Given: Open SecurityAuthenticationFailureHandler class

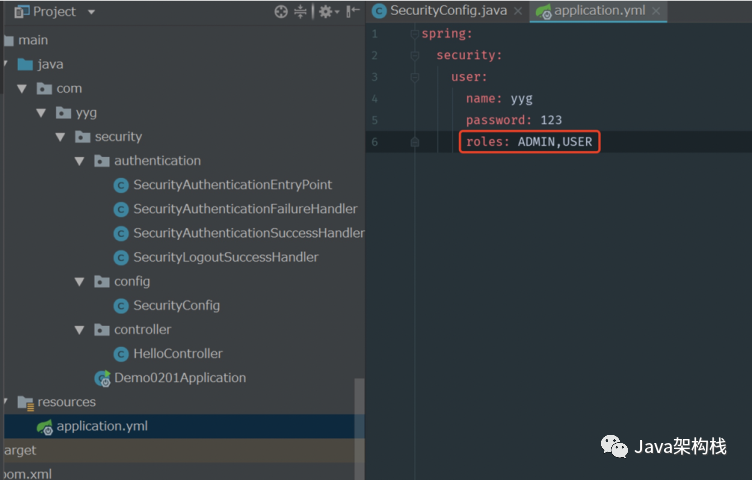Looking at the screenshot, I should pos(245,209).
